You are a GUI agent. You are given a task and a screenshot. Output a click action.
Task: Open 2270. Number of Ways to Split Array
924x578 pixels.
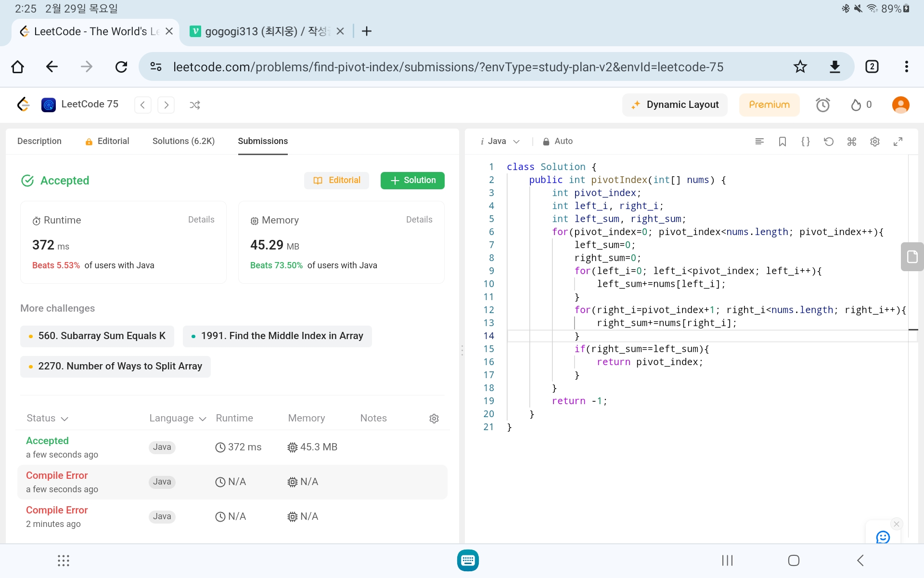115,367
